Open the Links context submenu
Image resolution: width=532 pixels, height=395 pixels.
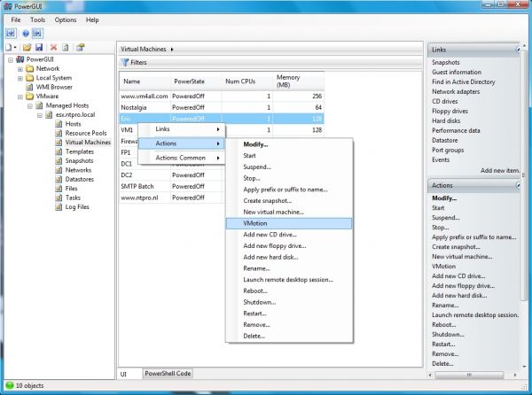pos(182,129)
